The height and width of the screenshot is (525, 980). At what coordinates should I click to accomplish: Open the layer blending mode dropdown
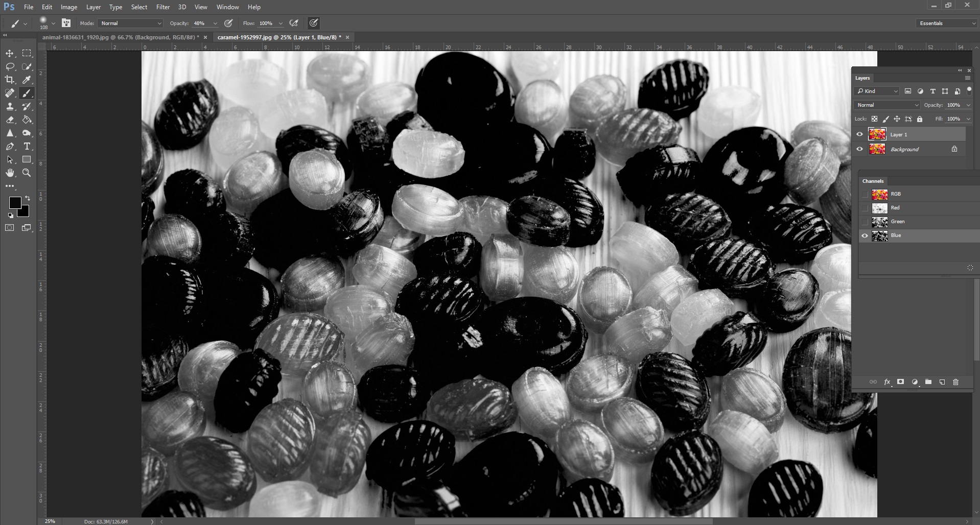coord(886,105)
